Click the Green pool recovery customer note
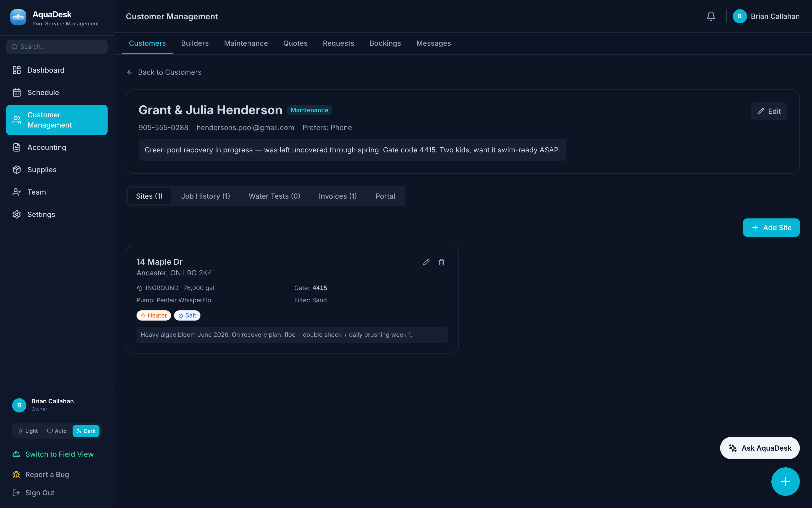Screen dimensions: 812x508 [352, 150]
